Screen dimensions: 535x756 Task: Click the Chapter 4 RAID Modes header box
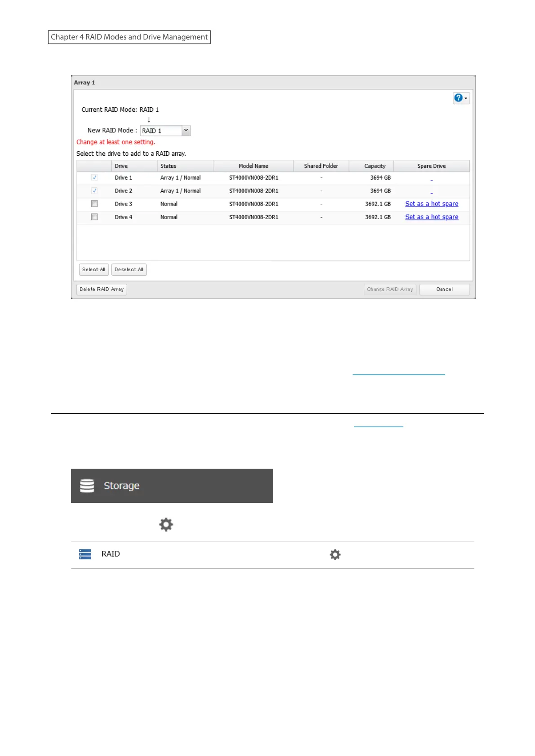click(x=129, y=37)
